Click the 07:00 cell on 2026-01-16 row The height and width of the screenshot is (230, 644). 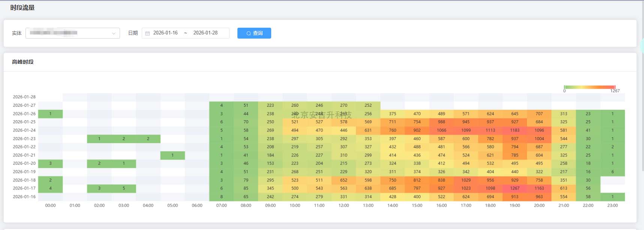tap(221, 197)
